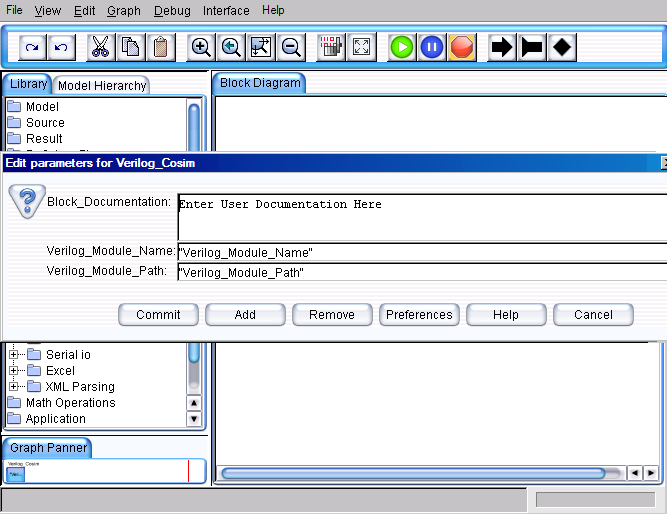667x514 pixels.
Task: Open the Edit menu
Action: (84, 10)
